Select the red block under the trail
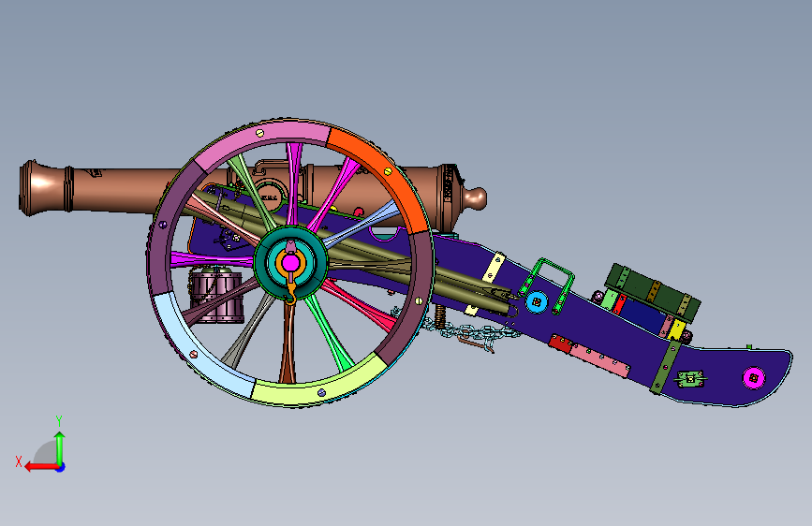Image resolution: width=812 pixels, height=526 pixels. coord(560,343)
